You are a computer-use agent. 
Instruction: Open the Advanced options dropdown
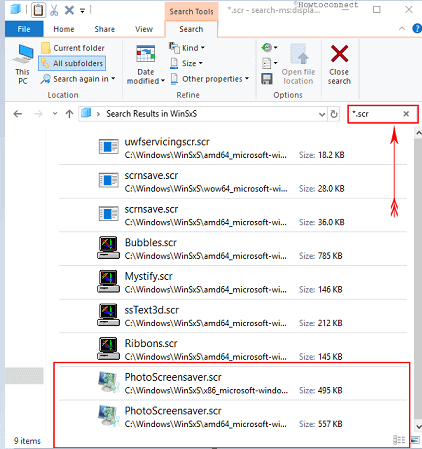point(270,63)
